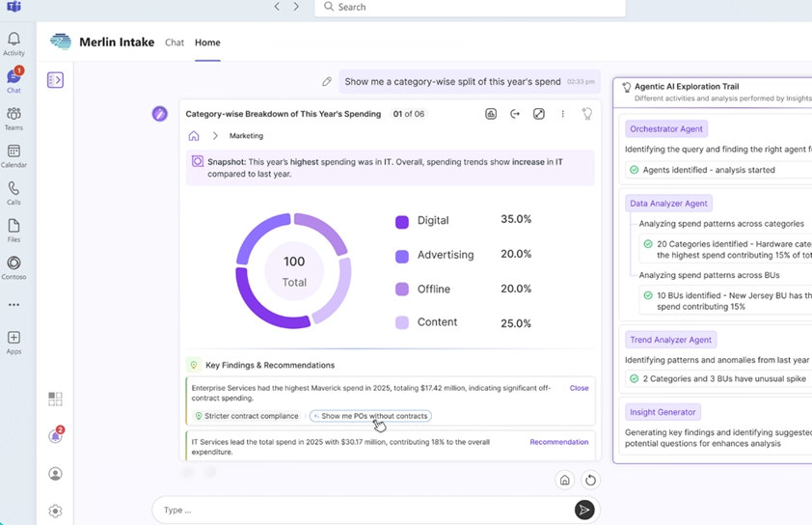Open the three-dot more options menu

(x=563, y=114)
